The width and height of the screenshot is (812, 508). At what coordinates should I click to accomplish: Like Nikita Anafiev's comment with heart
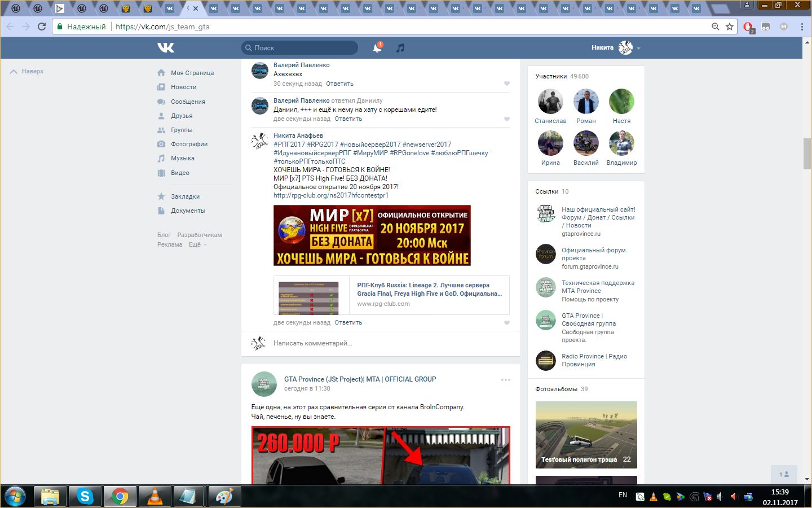[506, 323]
